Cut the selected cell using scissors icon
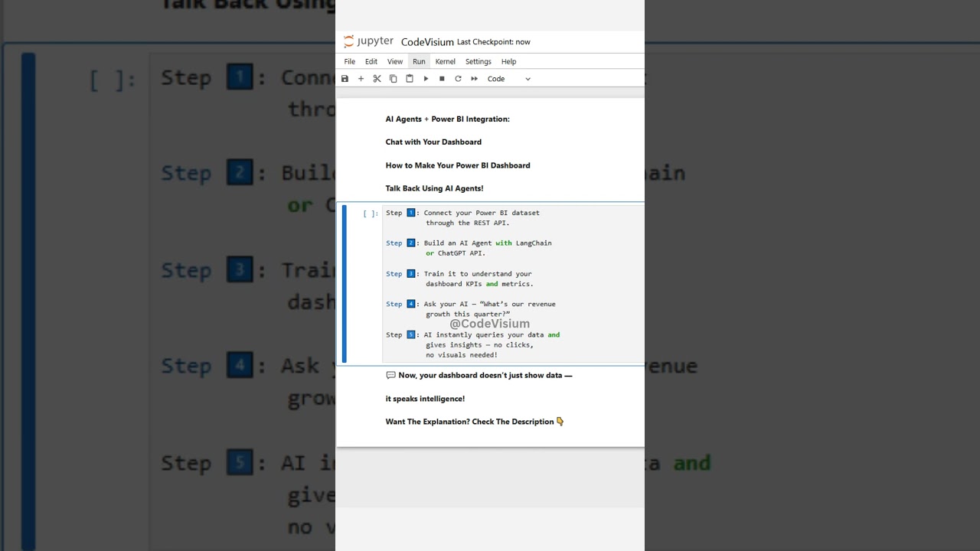This screenshot has height=551, width=980. coord(377,79)
